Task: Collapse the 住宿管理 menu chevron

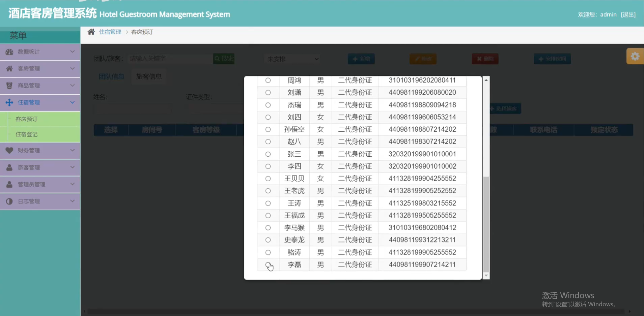Action: point(72,102)
